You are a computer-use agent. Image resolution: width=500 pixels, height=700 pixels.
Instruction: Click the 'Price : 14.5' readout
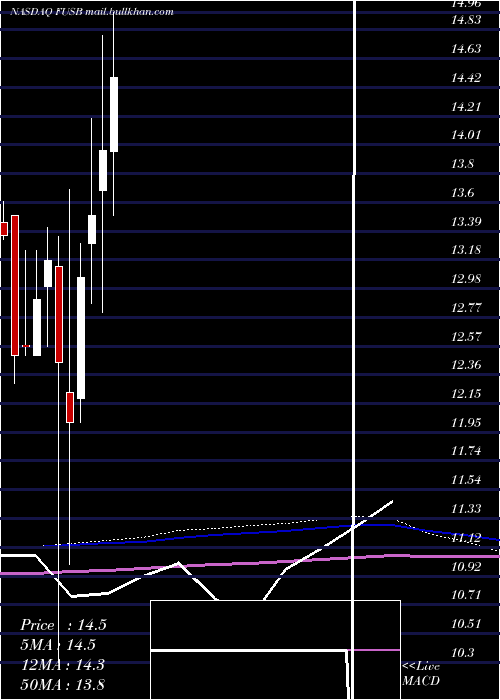coord(63,625)
